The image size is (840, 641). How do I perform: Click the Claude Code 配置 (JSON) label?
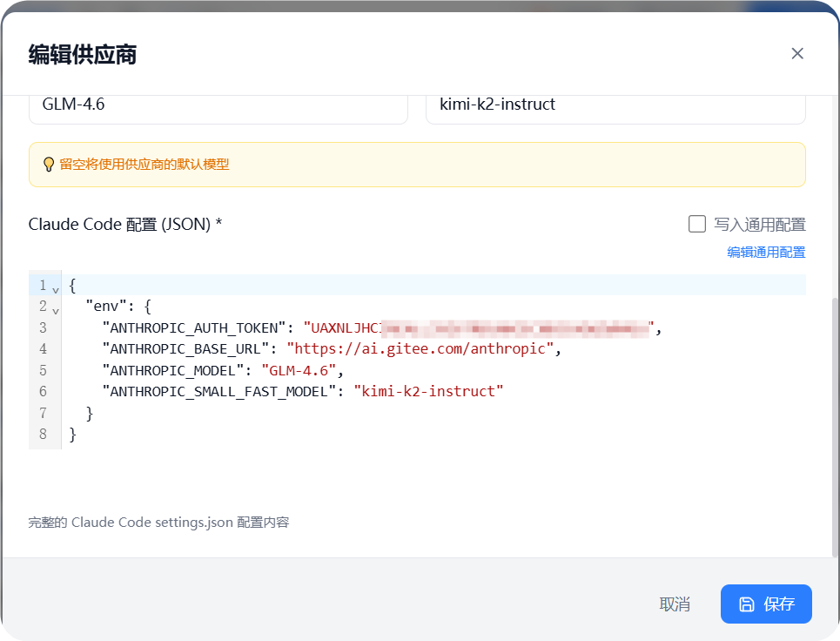[x=124, y=224]
